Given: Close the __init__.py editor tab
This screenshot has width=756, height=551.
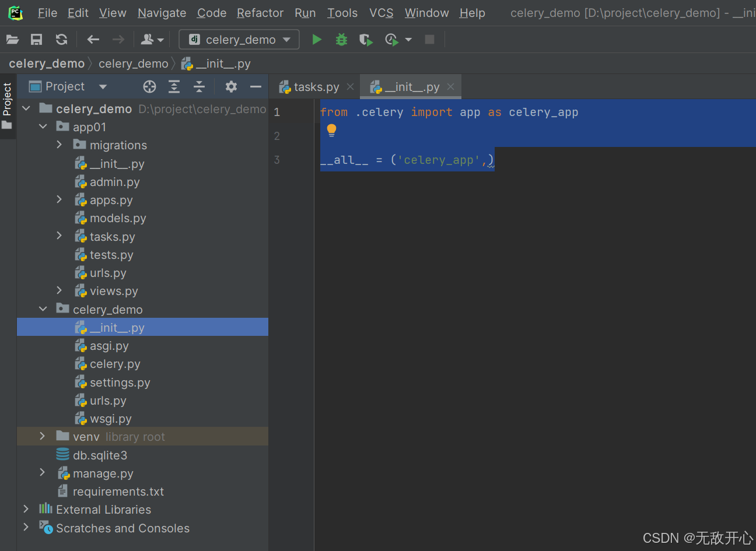Looking at the screenshot, I should (450, 86).
